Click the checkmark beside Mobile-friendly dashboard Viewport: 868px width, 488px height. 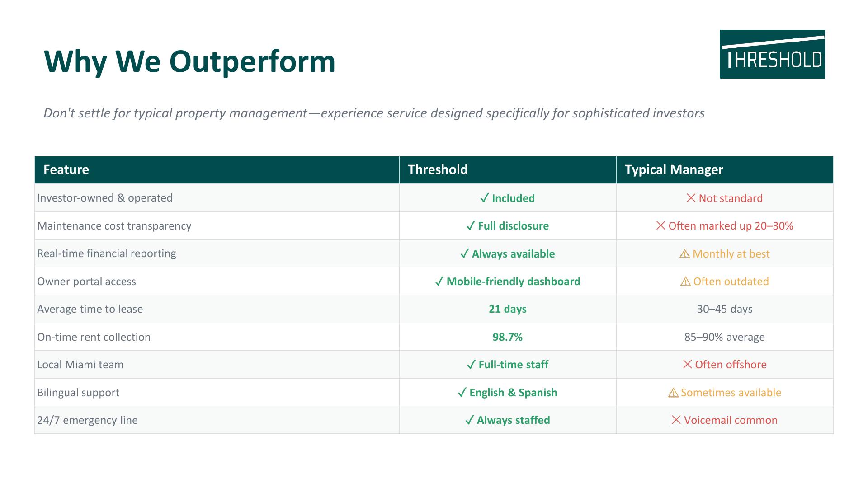(x=439, y=282)
